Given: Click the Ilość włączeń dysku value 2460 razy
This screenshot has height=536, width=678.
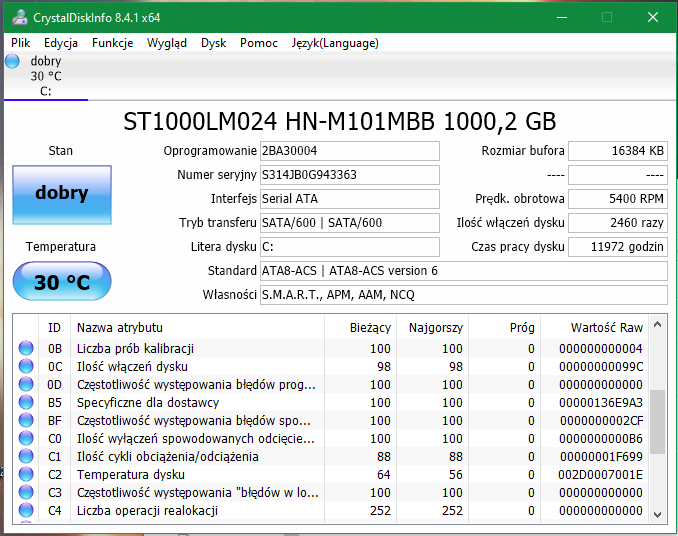Looking at the screenshot, I should (x=618, y=223).
